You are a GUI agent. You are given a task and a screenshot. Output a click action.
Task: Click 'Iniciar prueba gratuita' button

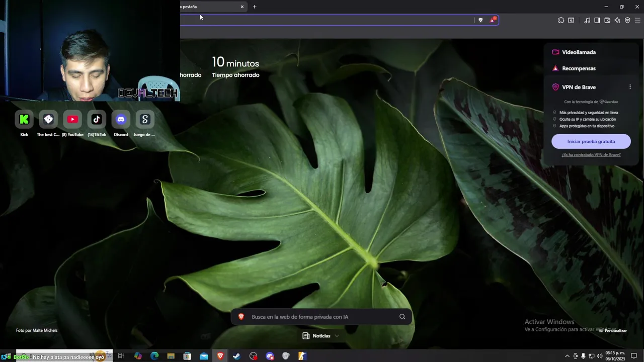click(591, 141)
